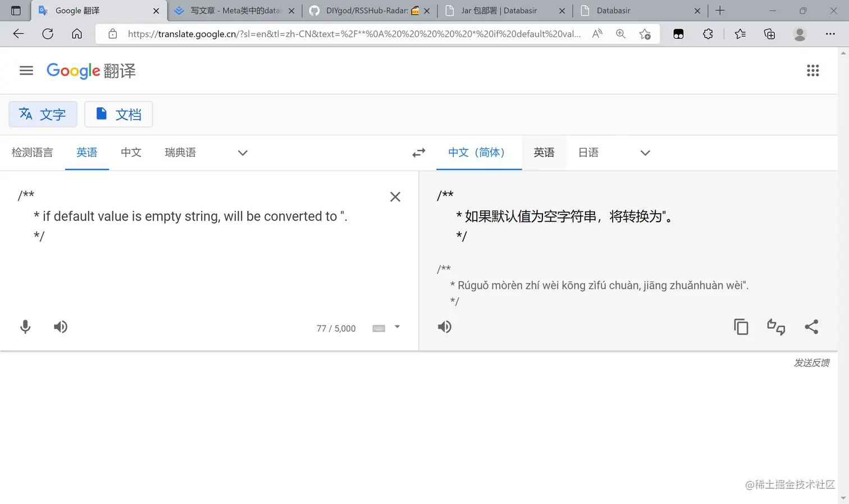Open the tab actions menu
The height and width of the screenshot is (504, 849).
[16, 10]
